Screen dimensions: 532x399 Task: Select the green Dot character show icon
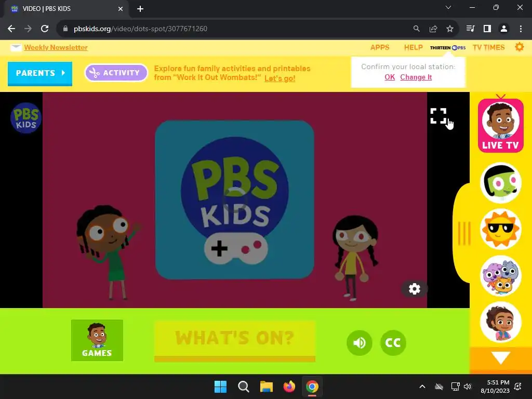(x=501, y=183)
